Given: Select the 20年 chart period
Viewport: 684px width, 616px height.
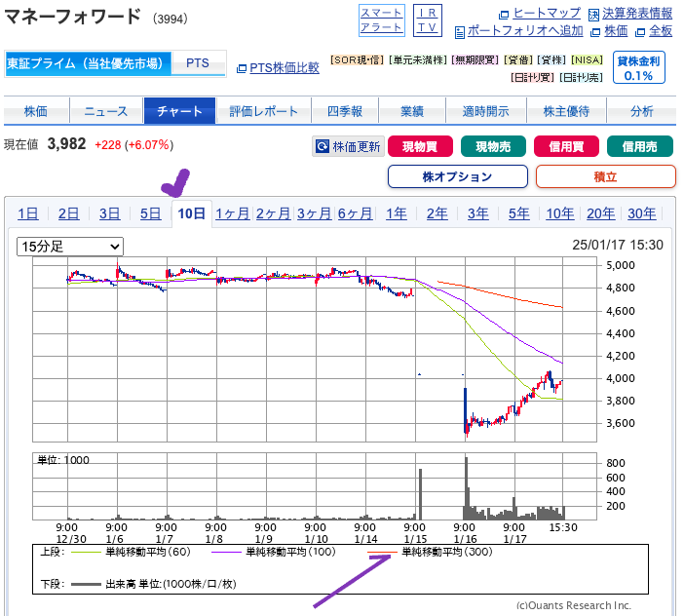Looking at the screenshot, I should [600, 213].
